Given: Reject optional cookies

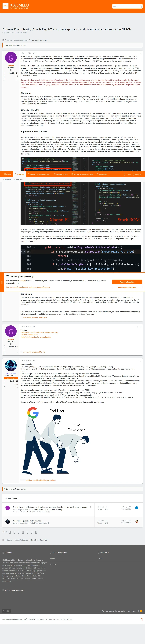Looking at the screenshot, I should 127,287.
